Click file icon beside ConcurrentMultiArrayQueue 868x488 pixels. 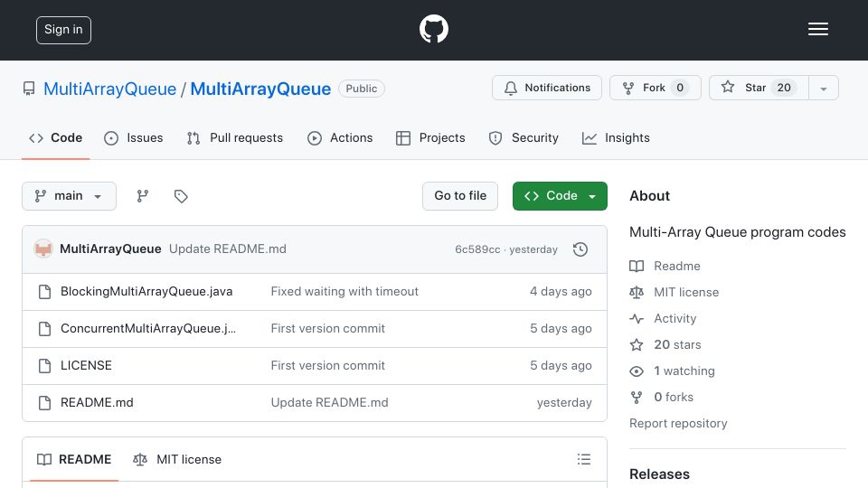click(x=45, y=329)
